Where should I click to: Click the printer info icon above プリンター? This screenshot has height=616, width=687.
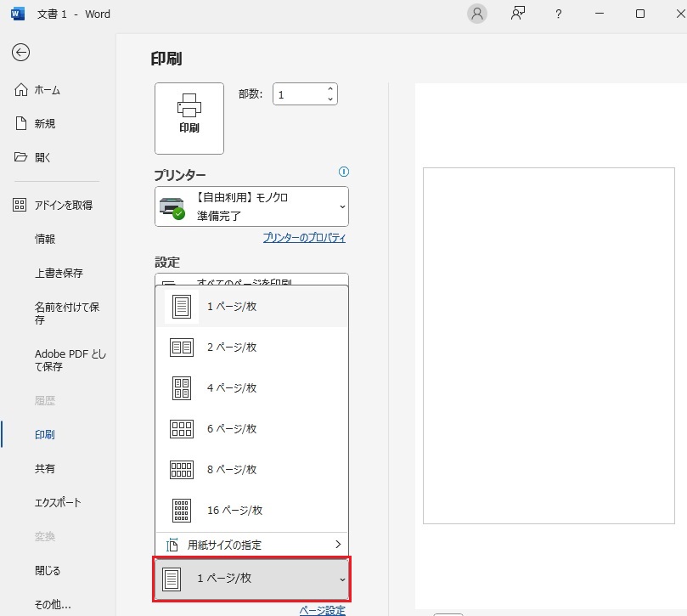click(x=343, y=172)
